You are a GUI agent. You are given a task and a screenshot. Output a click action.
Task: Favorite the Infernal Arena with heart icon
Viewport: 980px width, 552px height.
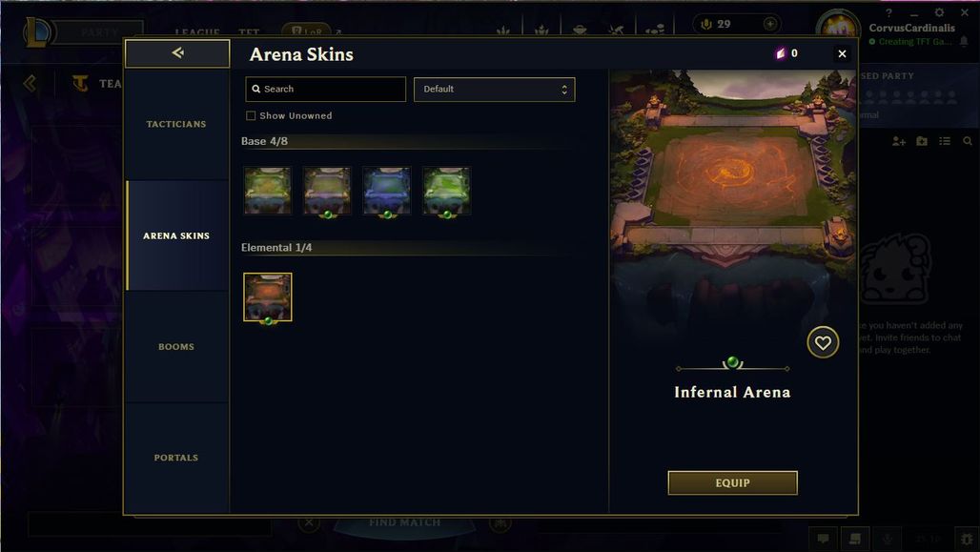point(823,342)
